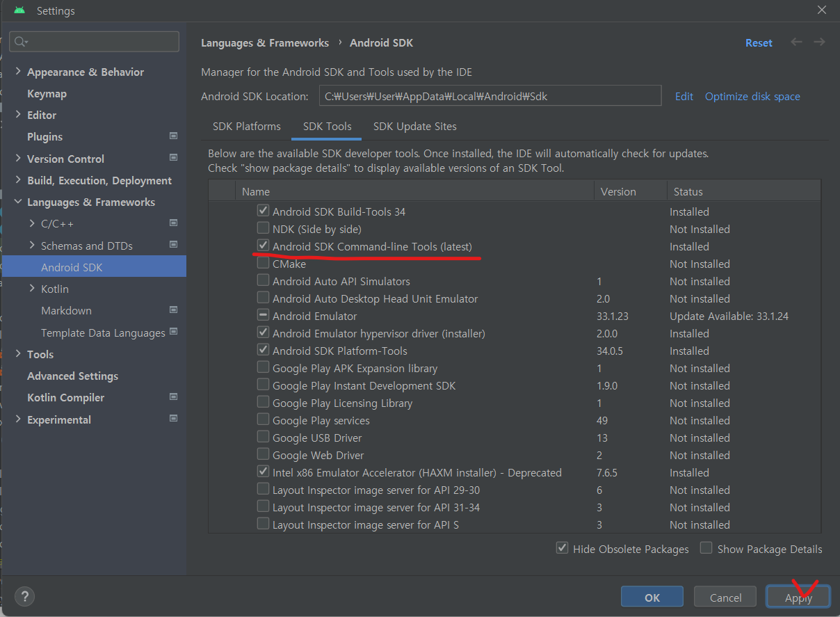This screenshot has height=617, width=840.
Task: Focus the settings search field
Action: tap(95, 42)
